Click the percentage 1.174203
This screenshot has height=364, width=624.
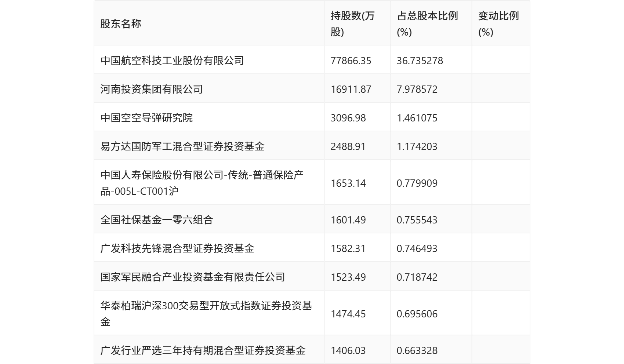[x=417, y=146]
